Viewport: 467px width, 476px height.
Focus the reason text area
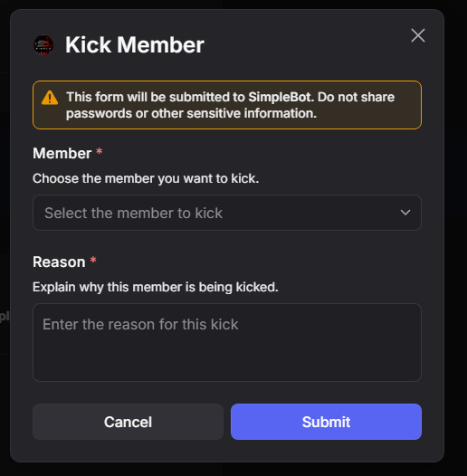tap(227, 342)
